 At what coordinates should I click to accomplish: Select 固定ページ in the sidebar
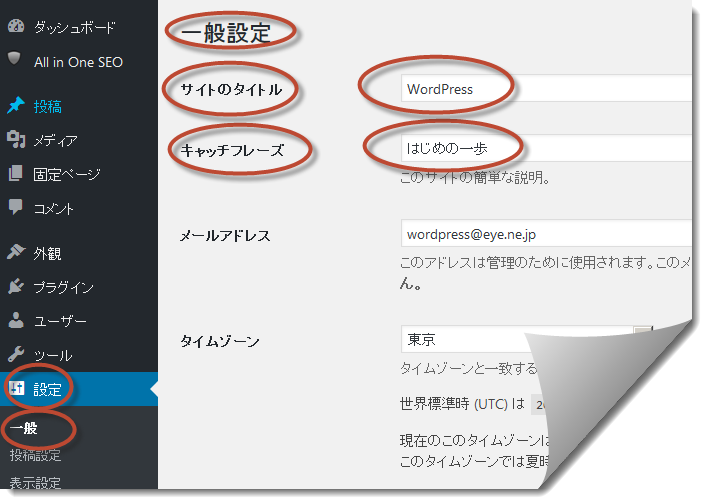pos(67,174)
